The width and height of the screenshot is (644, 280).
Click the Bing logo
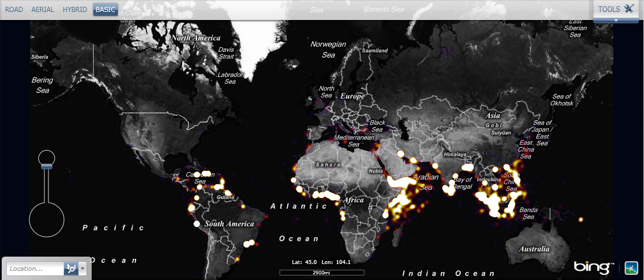pyautogui.click(x=594, y=267)
